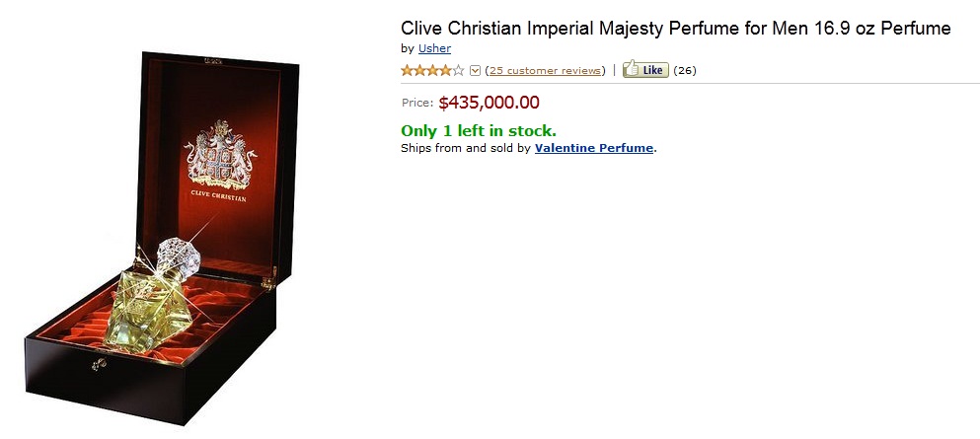Click the gold hinge clasp on the box's right side

point(267,282)
